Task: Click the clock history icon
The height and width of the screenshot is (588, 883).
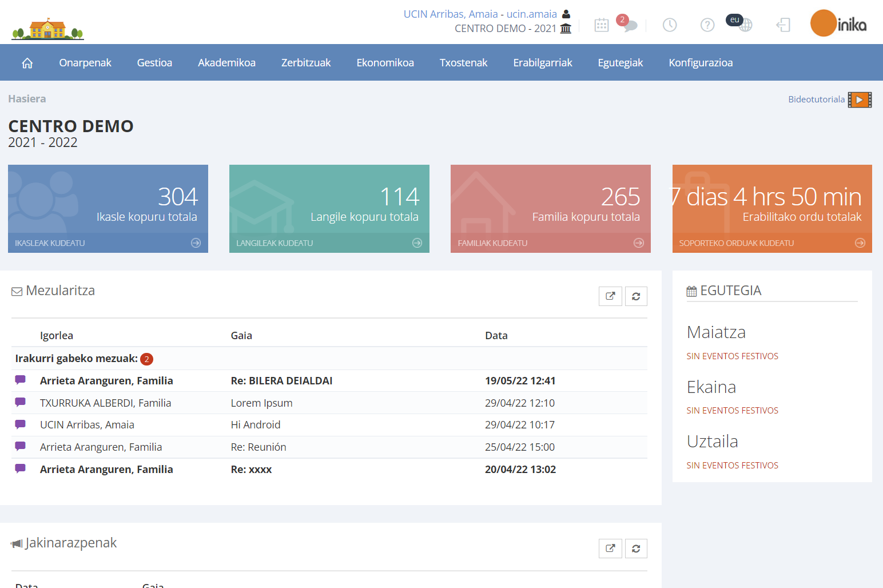Action: pos(669,25)
